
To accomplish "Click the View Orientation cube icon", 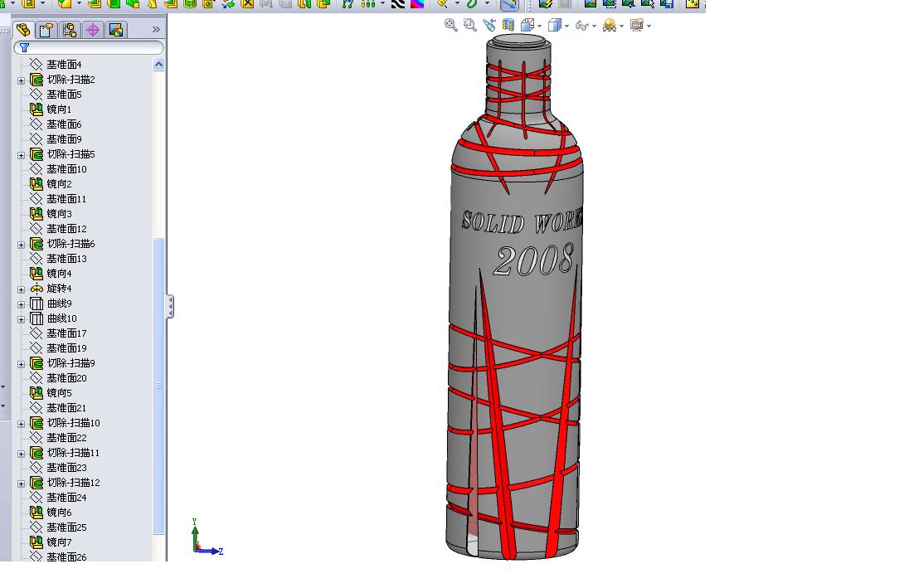I will point(527,25).
